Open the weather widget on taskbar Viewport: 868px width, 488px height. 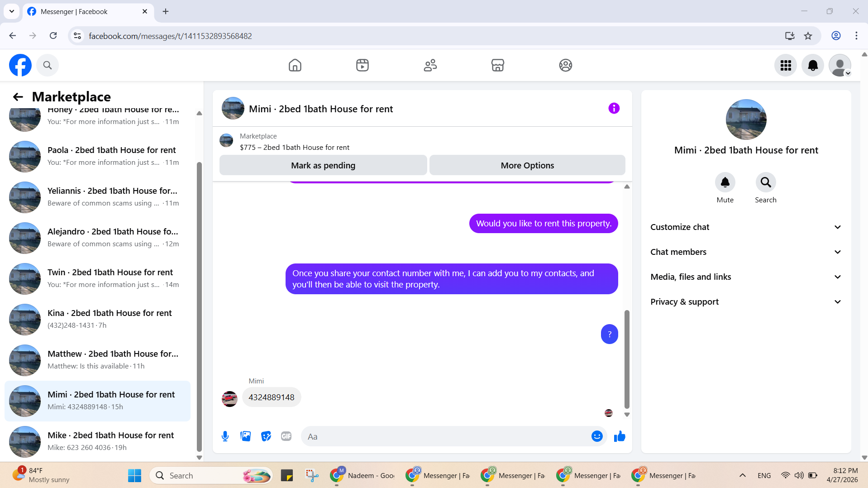(x=41, y=475)
